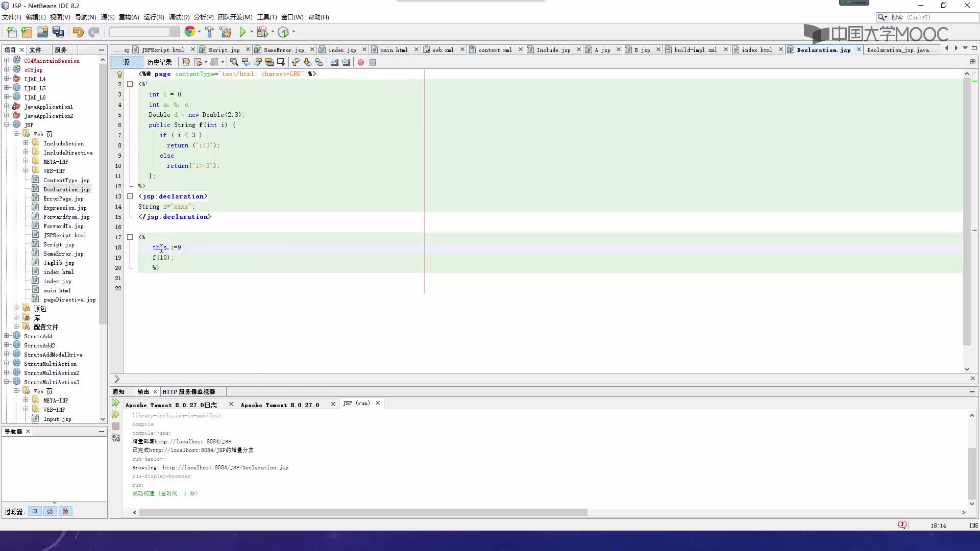Toggle Rectangular Selection icon
The height and width of the screenshot is (551, 980).
coord(281,62)
